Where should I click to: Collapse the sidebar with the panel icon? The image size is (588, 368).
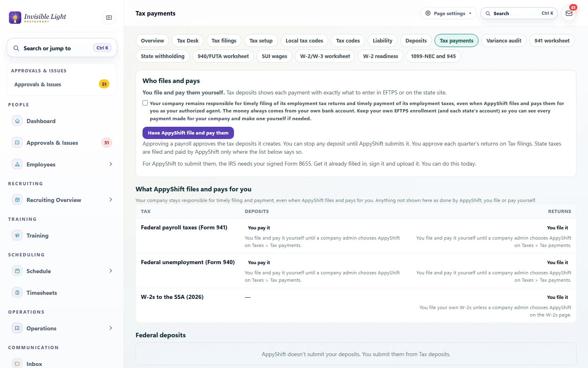coord(109,18)
